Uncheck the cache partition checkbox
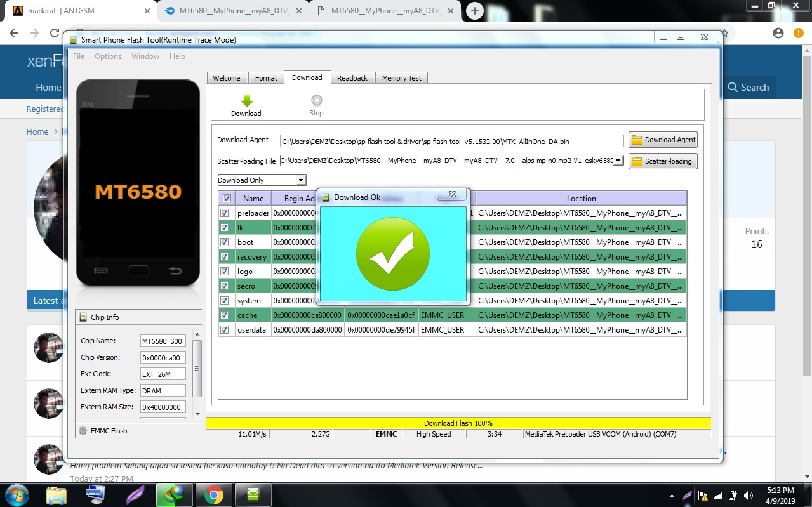 point(224,315)
